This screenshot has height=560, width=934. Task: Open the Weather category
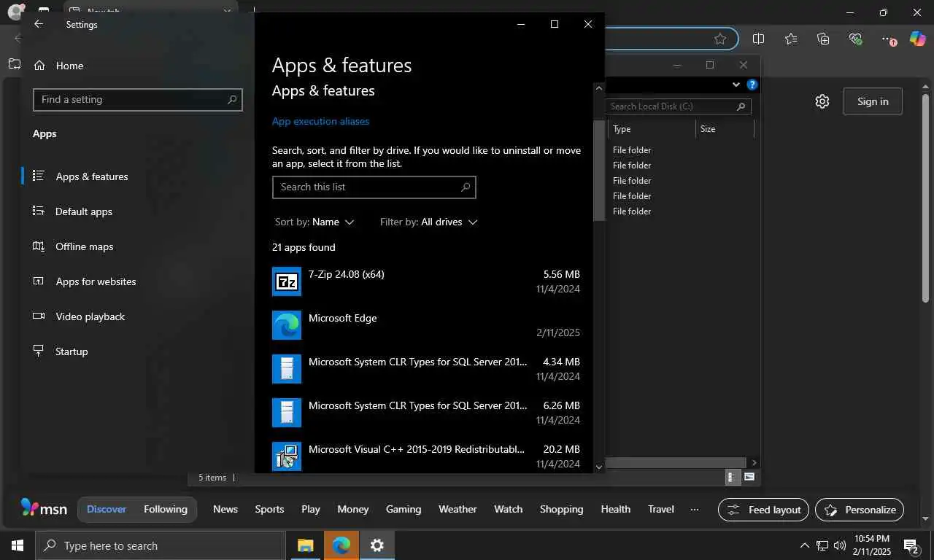(x=458, y=509)
